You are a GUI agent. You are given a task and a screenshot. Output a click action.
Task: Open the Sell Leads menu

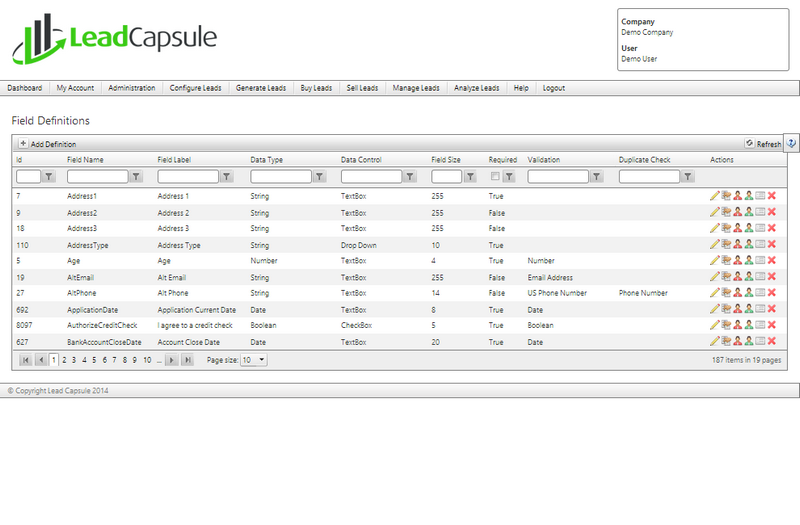pyautogui.click(x=362, y=88)
